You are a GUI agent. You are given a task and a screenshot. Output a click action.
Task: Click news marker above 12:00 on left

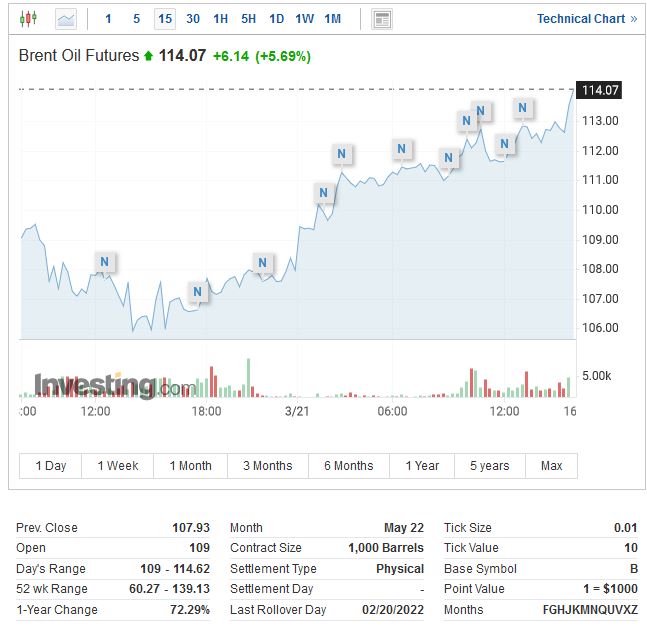click(x=104, y=262)
